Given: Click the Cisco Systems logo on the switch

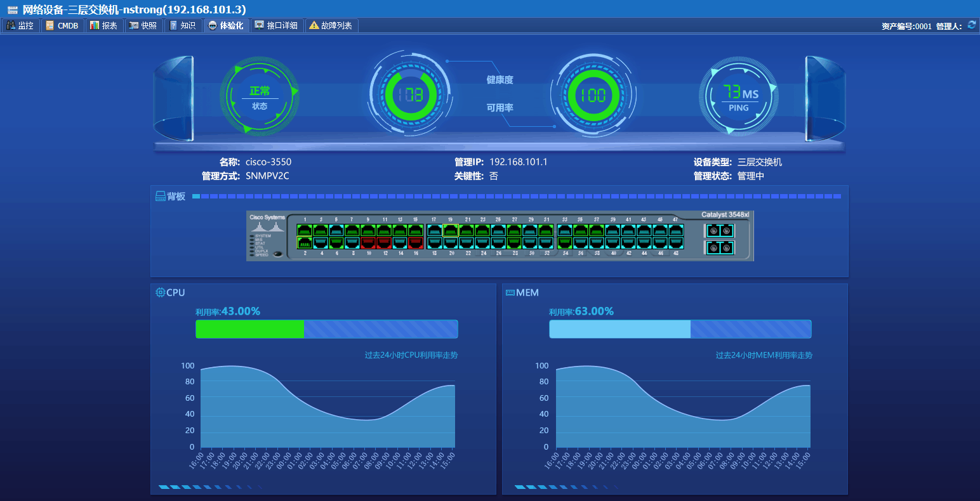Looking at the screenshot, I should [x=267, y=223].
